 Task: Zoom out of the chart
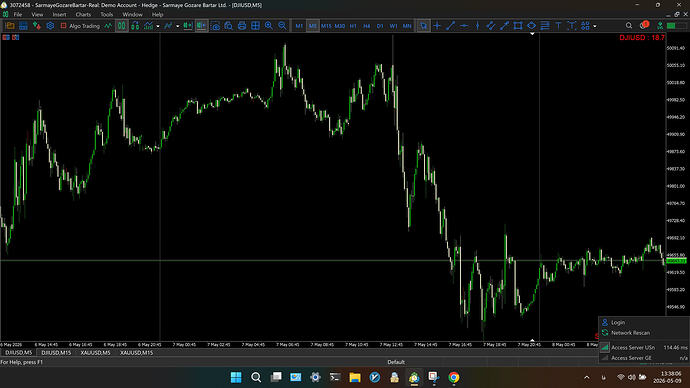[282, 26]
